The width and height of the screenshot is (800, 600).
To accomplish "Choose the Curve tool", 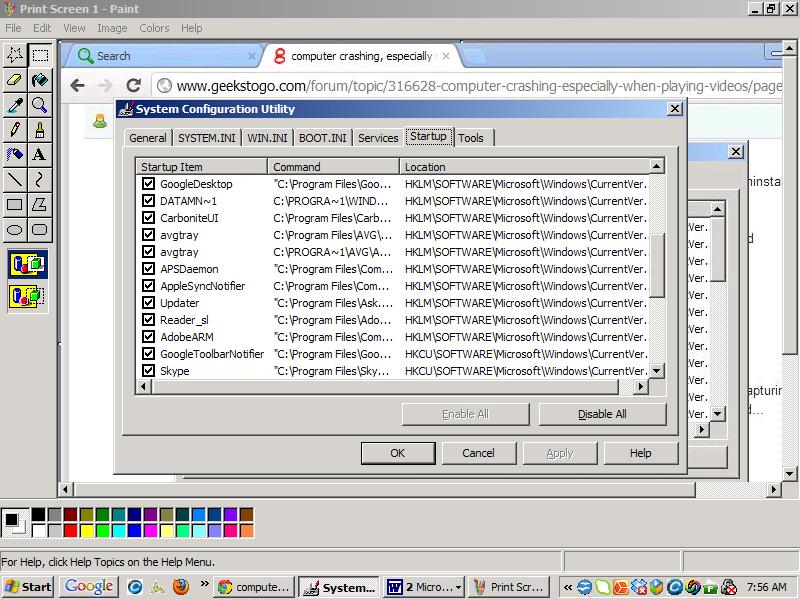I will click(x=40, y=180).
